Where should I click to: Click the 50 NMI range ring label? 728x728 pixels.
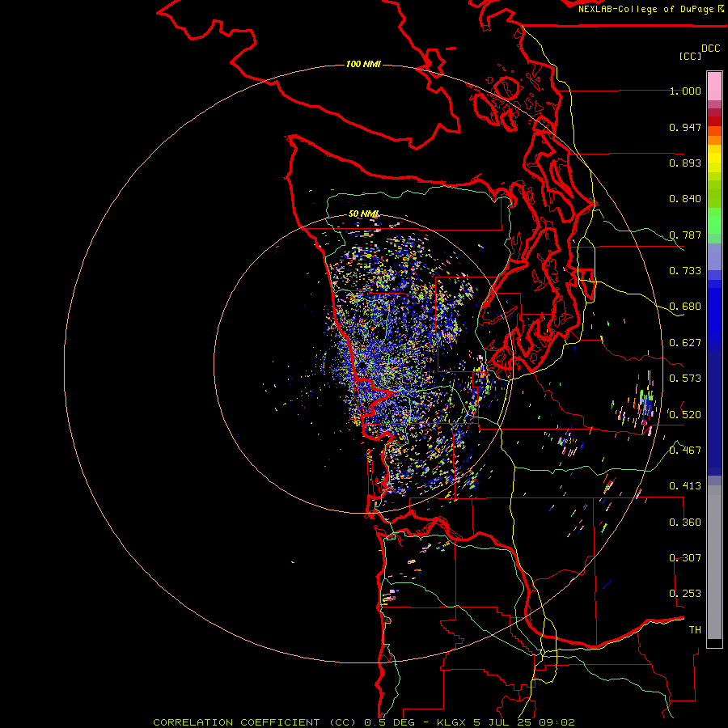tap(363, 214)
